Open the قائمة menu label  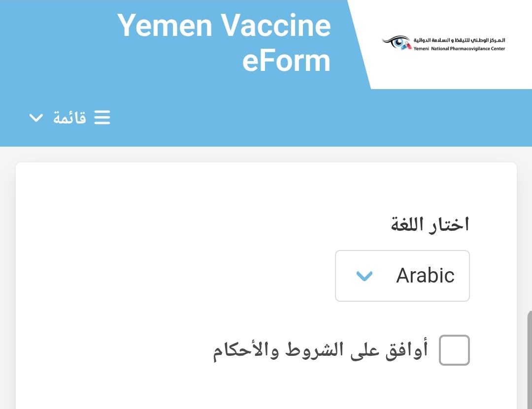tap(69, 117)
